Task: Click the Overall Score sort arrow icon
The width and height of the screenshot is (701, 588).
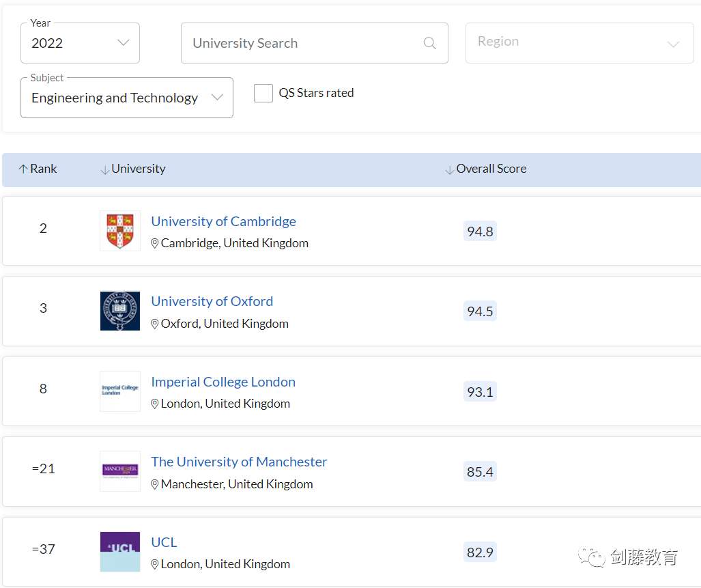Action: coord(449,170)
